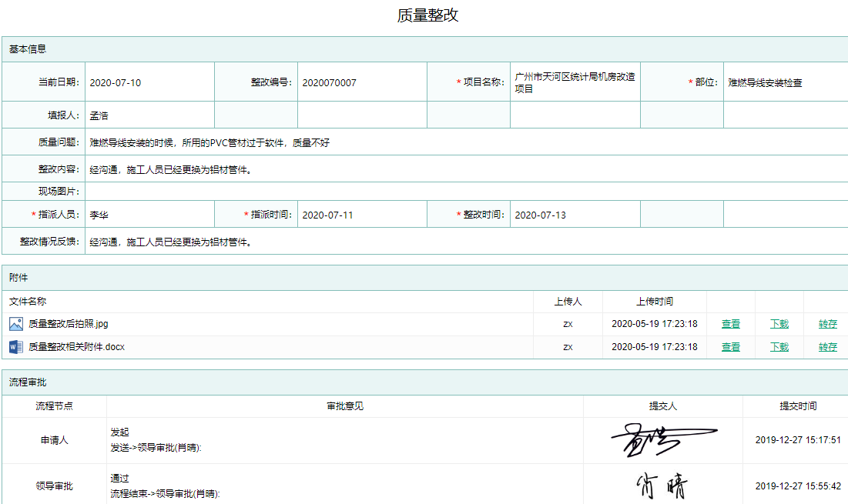This screenshot has height=504, width=848.
Task: Click 转存 for the 质量整改后拍照.jpg attachment
Action: (827, 324)
